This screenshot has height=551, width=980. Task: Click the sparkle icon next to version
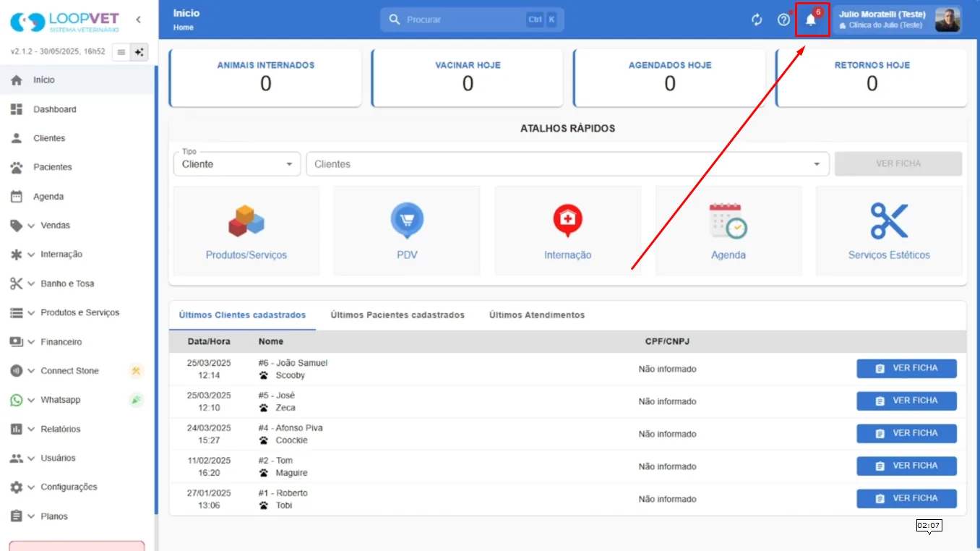[139, 52]
